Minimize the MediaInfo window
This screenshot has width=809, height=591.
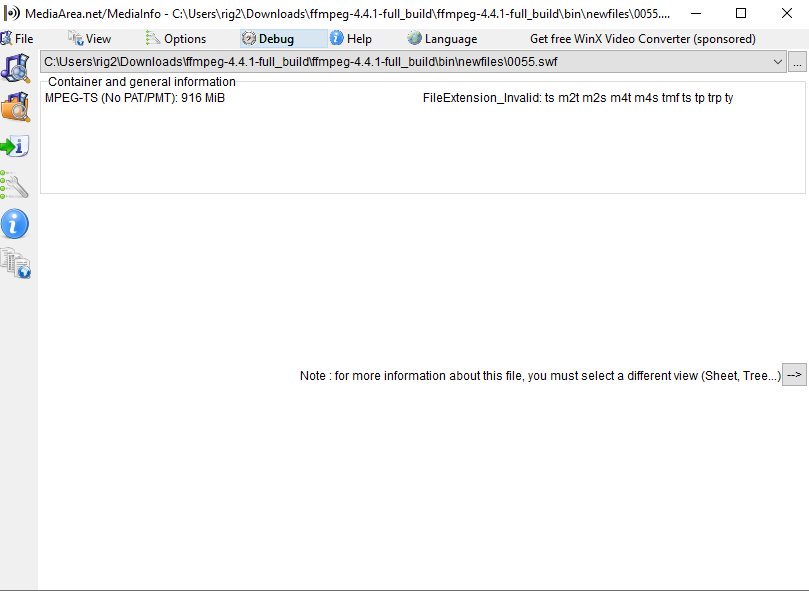tap(696, 13)
